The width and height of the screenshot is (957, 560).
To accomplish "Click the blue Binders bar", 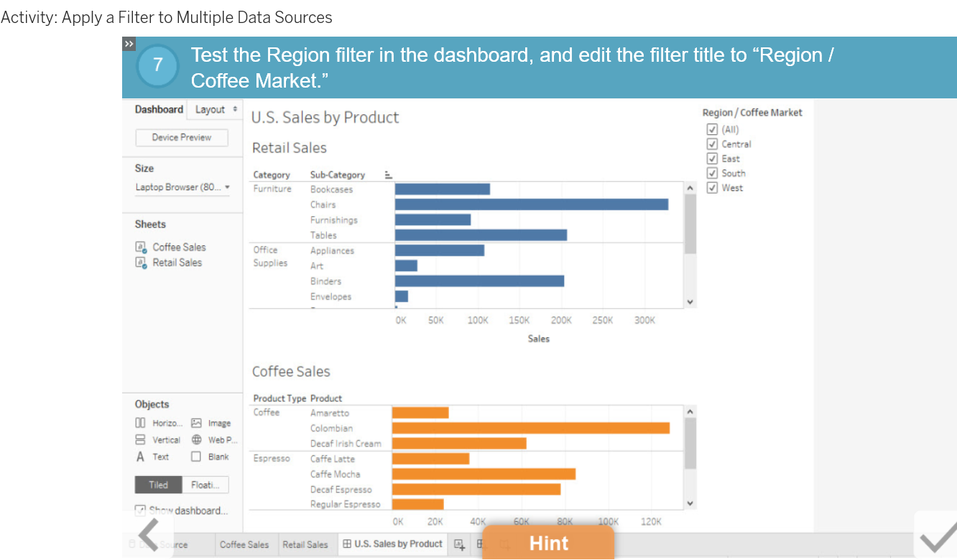I will click(479, 281).
